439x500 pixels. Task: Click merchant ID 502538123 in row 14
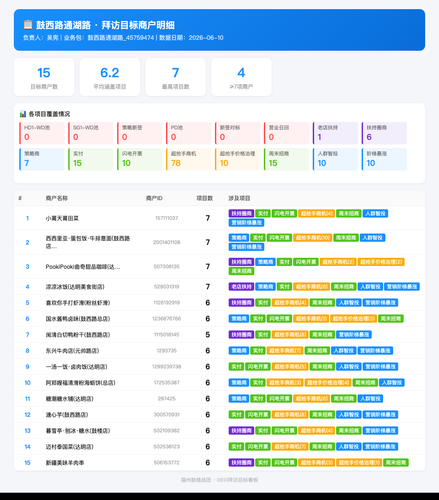tap(167, 447)
